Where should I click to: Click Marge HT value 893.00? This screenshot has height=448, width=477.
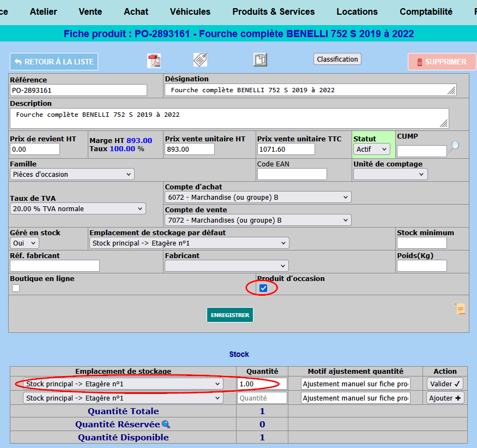click(x=140, y=140)
